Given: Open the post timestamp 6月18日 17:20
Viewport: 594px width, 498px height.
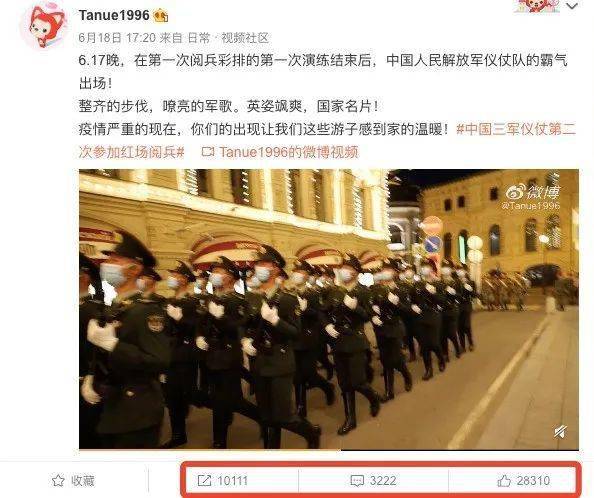Looking at the screenshot, I should pyautogui.click(x=117, y=37).
